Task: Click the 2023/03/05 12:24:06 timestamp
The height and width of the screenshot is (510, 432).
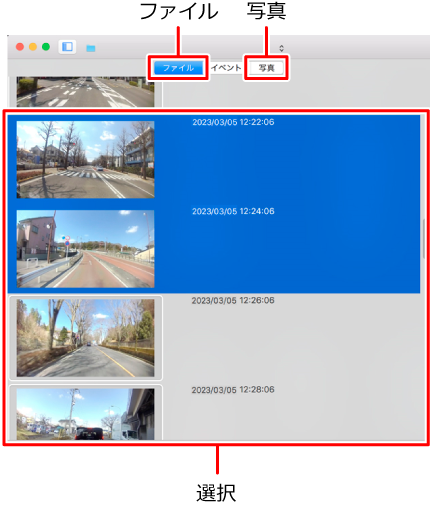Action: coord(233,211)
